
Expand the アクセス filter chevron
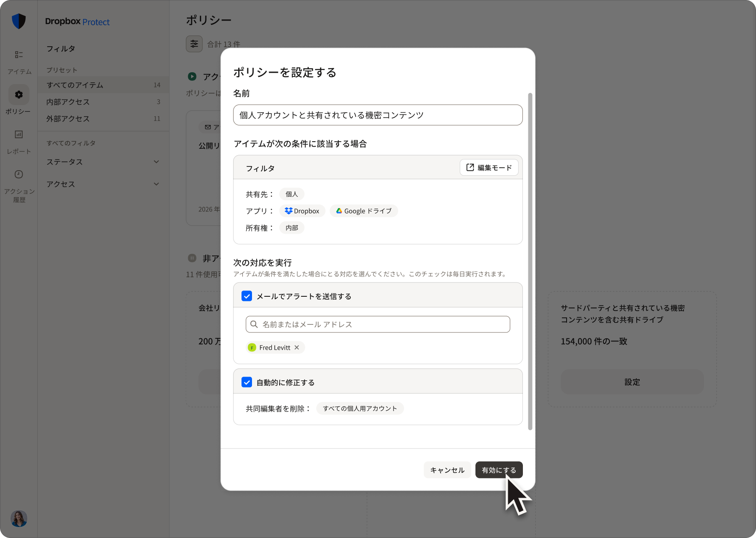point(156,184)
